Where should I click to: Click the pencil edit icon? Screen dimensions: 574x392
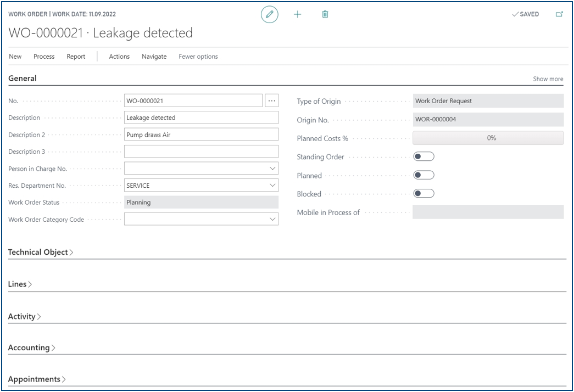tap(270, 15)
